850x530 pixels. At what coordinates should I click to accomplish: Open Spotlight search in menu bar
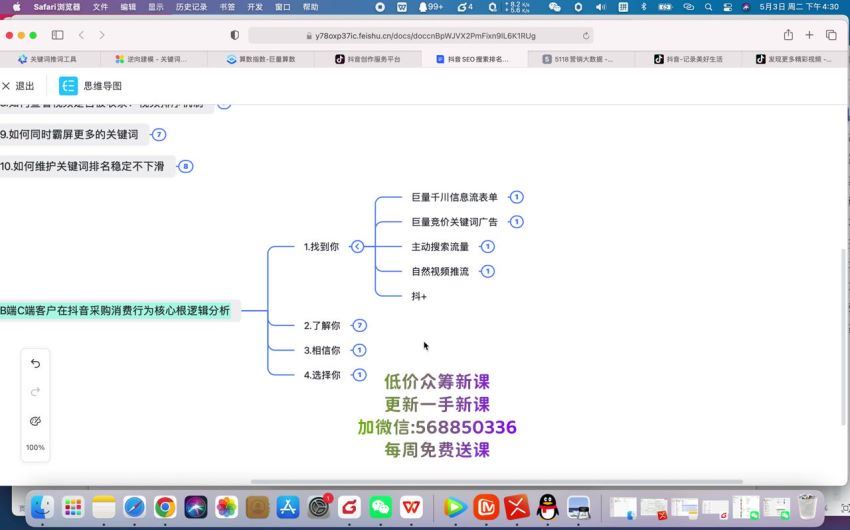pyautogui.click(x=708, y=7)
